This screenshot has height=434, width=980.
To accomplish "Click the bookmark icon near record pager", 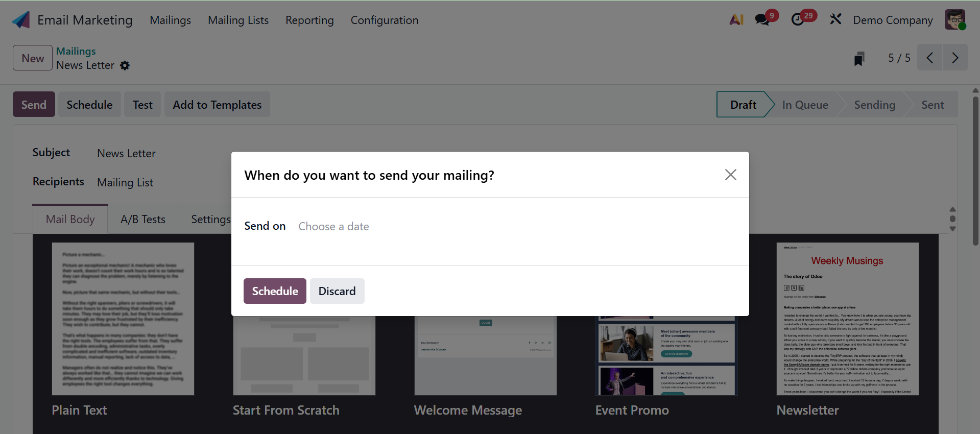I will coord(859,59).
